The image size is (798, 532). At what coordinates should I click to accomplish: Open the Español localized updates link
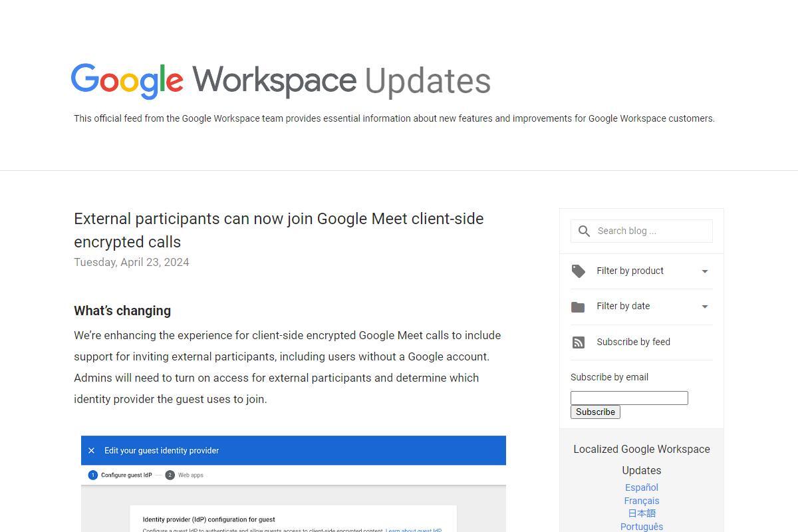tap(642, 487)
